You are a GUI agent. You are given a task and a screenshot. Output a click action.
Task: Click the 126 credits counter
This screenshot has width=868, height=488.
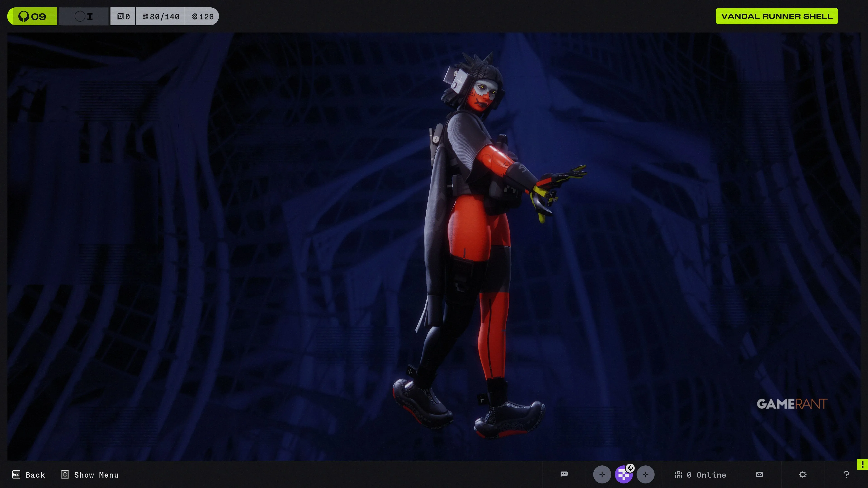202,16
